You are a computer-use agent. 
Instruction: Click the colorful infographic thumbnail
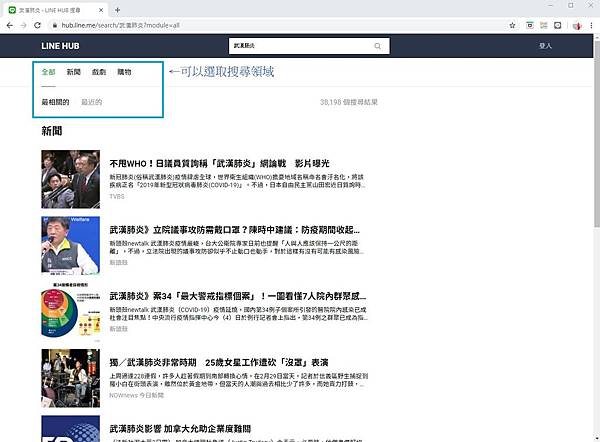[70, 312]
